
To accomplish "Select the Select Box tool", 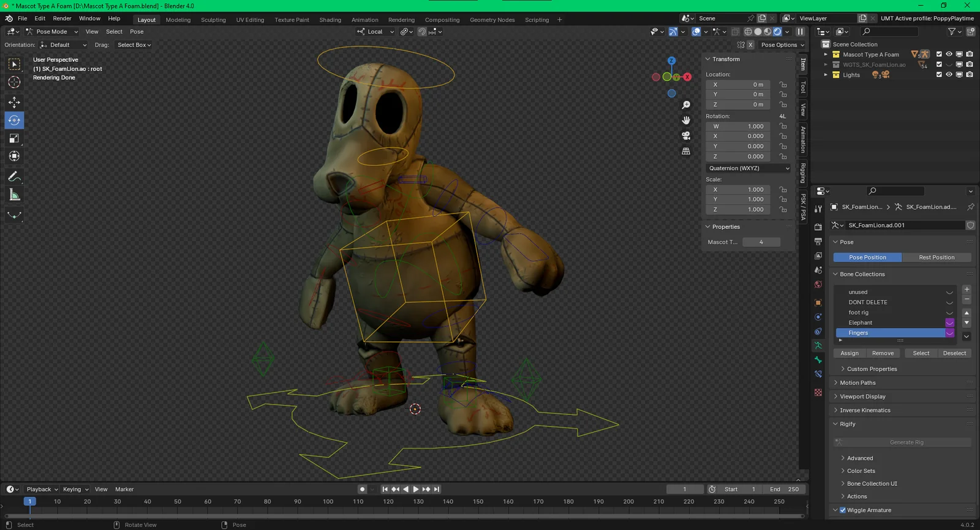I will tap(14, 64).
